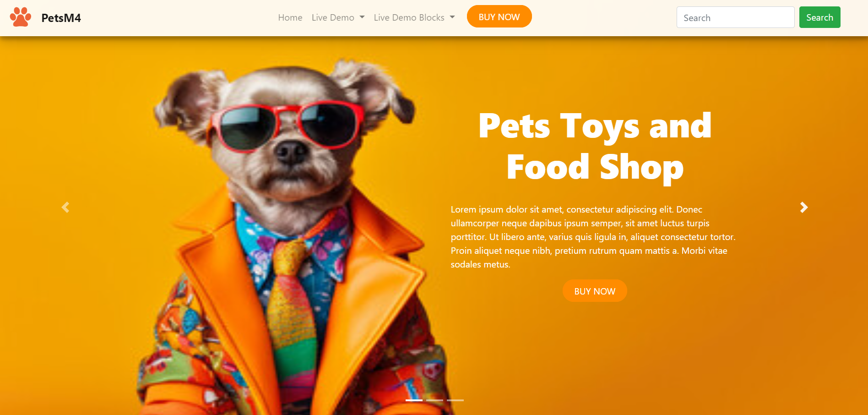Focus the Search input field
This screenshot has width=868, height=415.
click(735, 17)
